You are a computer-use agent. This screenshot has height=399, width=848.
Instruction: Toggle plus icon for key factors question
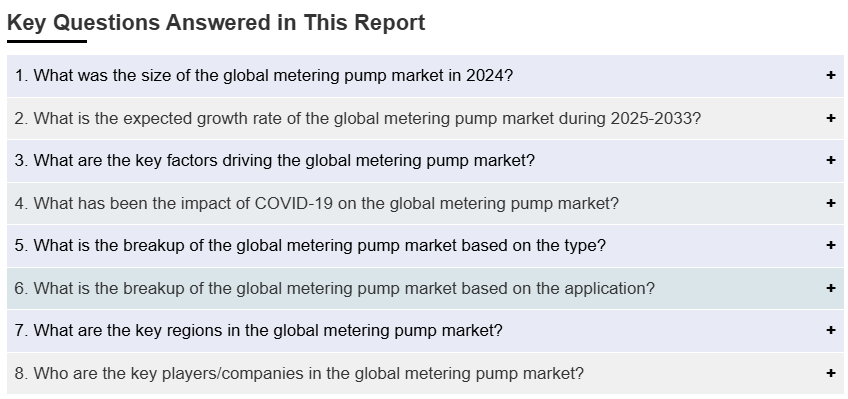tap(831, 160)
